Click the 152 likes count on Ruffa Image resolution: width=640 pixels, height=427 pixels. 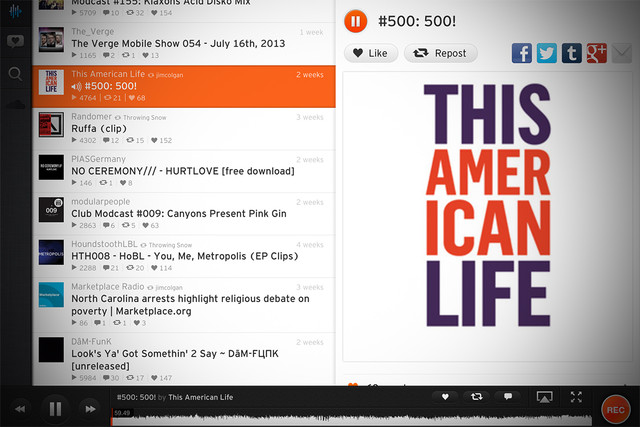point(161,140)
